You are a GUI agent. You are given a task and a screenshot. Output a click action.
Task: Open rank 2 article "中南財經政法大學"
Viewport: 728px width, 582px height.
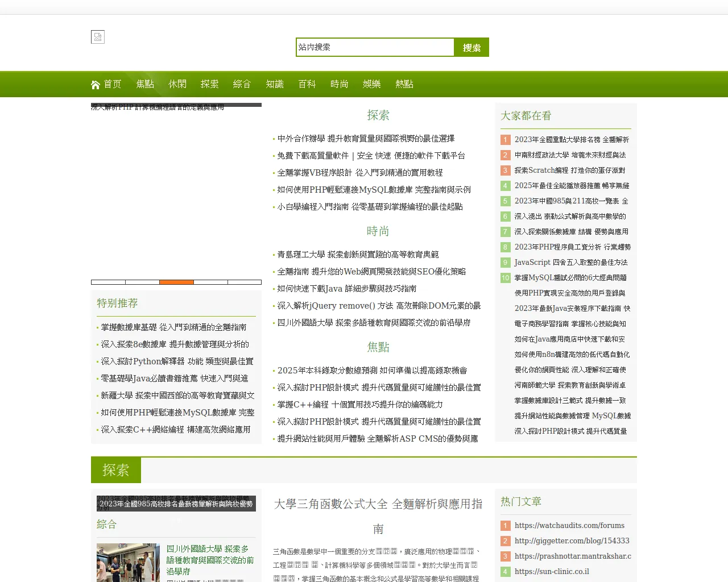[570, 155]
